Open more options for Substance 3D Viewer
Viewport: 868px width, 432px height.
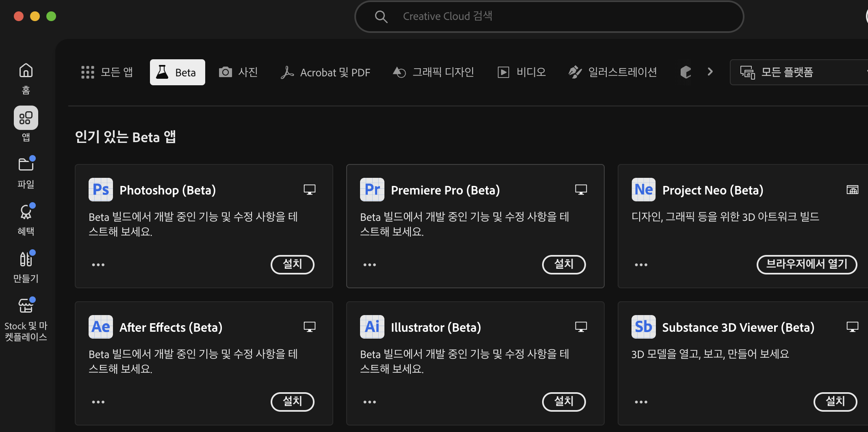[641, 402]
